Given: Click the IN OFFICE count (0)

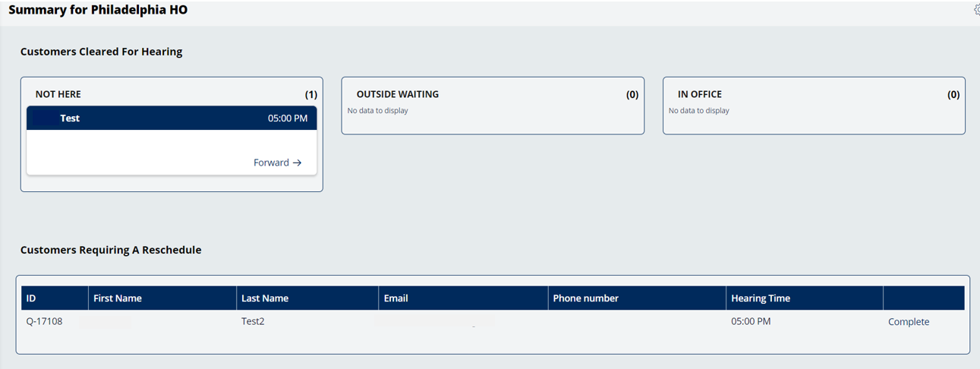Looking at the screenshot, I should 953,95.
